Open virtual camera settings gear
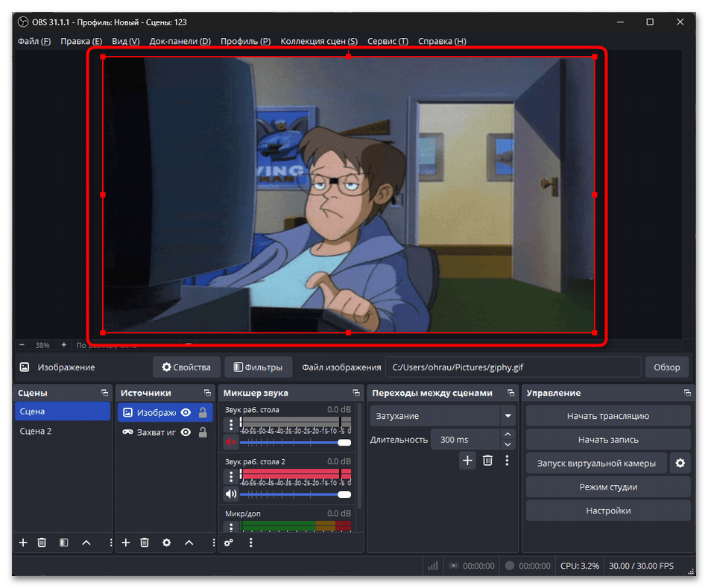This screenshot has height=588, width=708. [680, 464]
